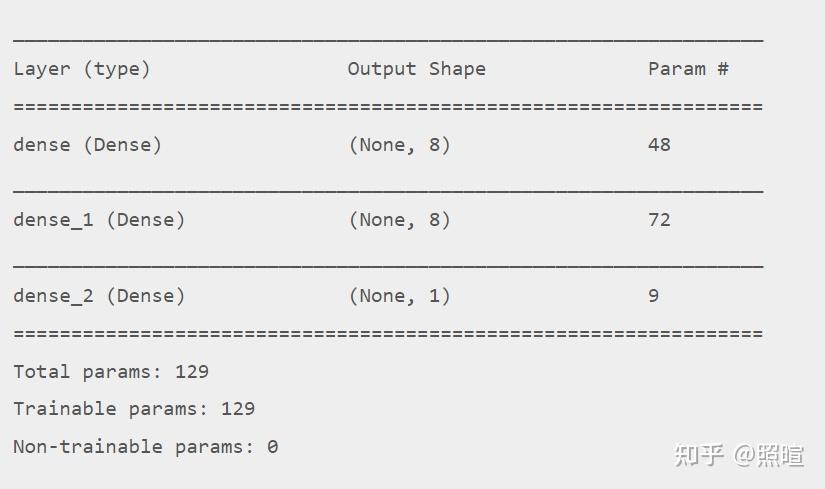Click the "Layer (type)" column header
This screenshot has width=825, height=489.
point(82,69)
